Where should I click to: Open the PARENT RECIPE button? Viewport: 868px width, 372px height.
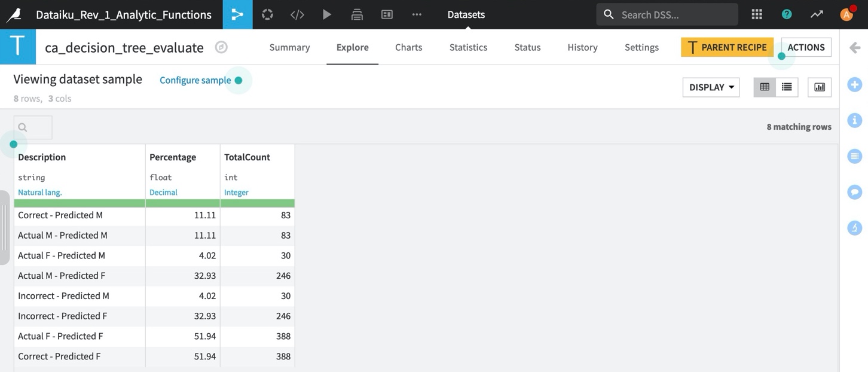(x=727, y=47)
